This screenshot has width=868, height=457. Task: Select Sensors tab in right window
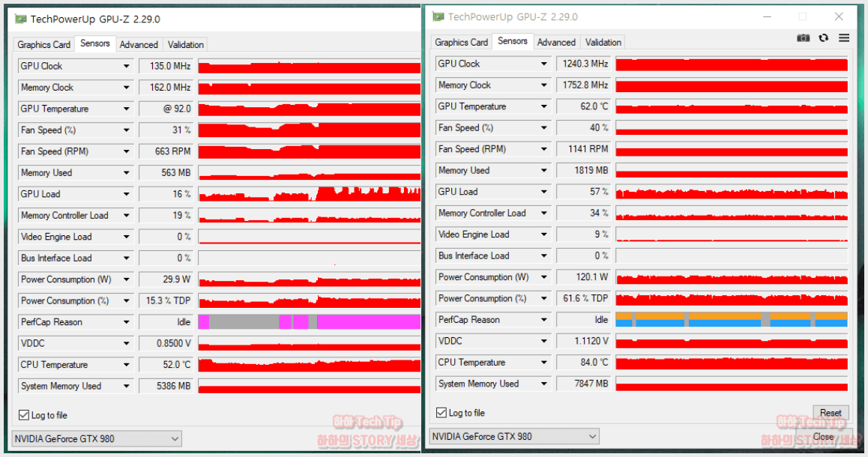click(x=512, y=41)
